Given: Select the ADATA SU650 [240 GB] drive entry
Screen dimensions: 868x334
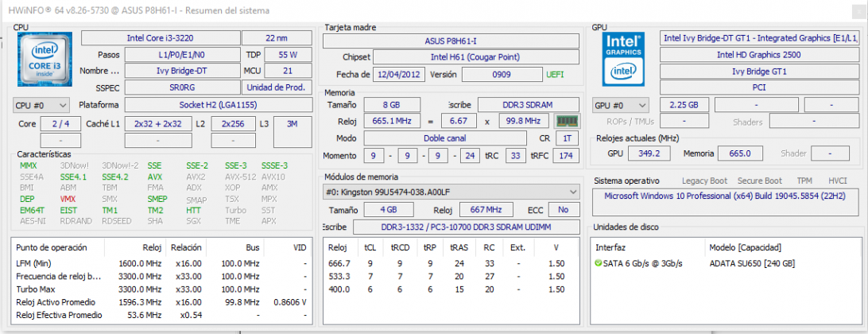Looking at the screenshot, I should pos(752,264).
